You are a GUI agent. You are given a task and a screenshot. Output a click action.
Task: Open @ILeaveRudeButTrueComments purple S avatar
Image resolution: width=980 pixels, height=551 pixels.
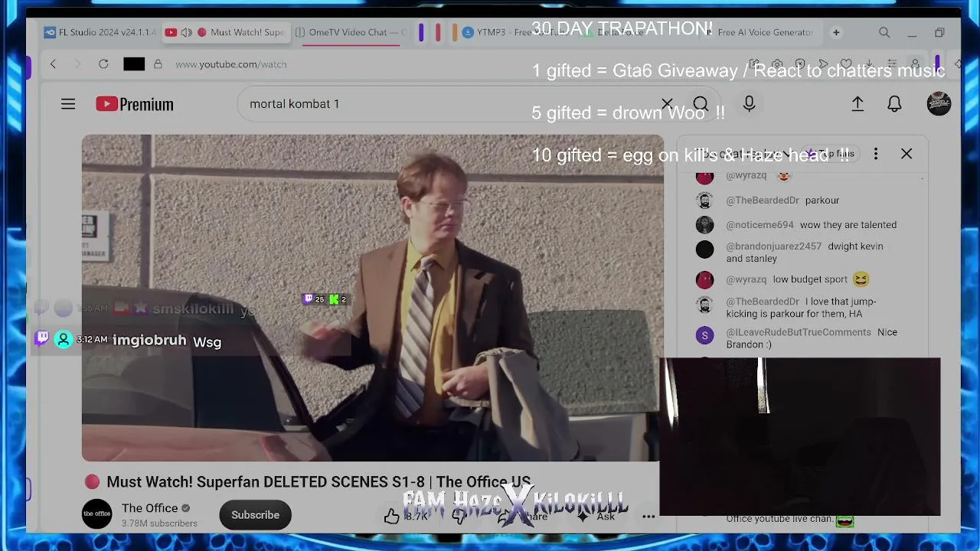704,335
